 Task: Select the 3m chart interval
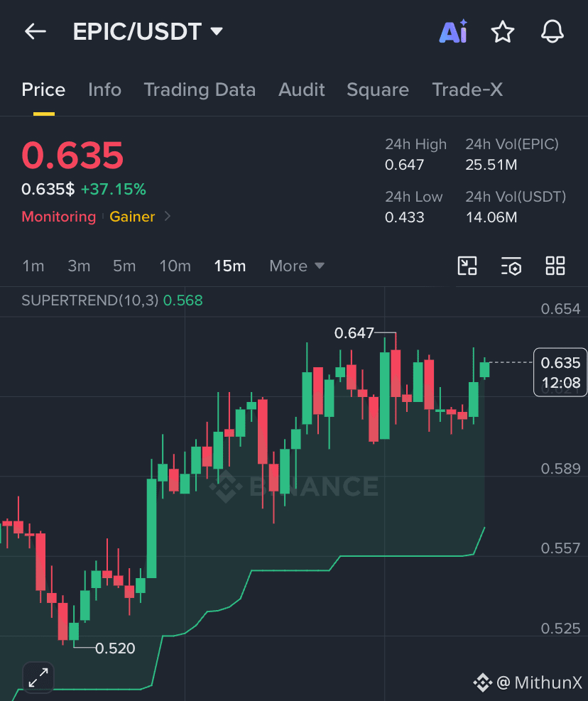(x=79, y=266)
